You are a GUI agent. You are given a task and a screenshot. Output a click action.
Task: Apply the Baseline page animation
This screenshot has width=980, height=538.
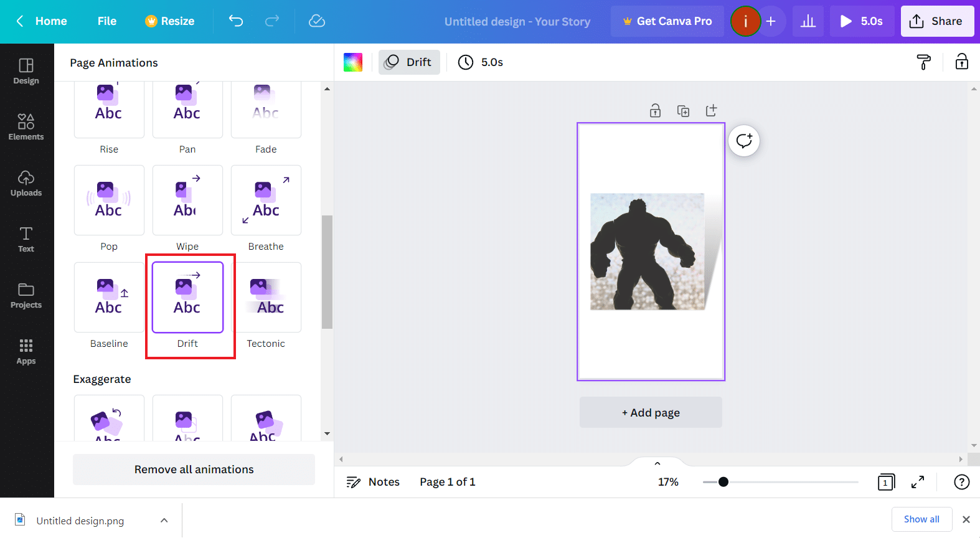click(109, 297)
